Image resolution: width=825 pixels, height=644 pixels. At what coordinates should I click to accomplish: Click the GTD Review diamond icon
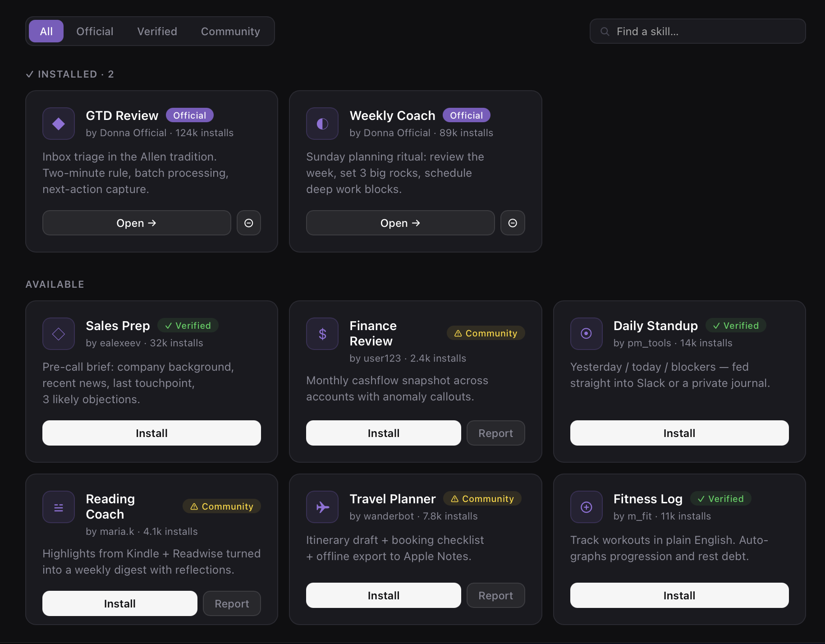(x=59, y=124)
